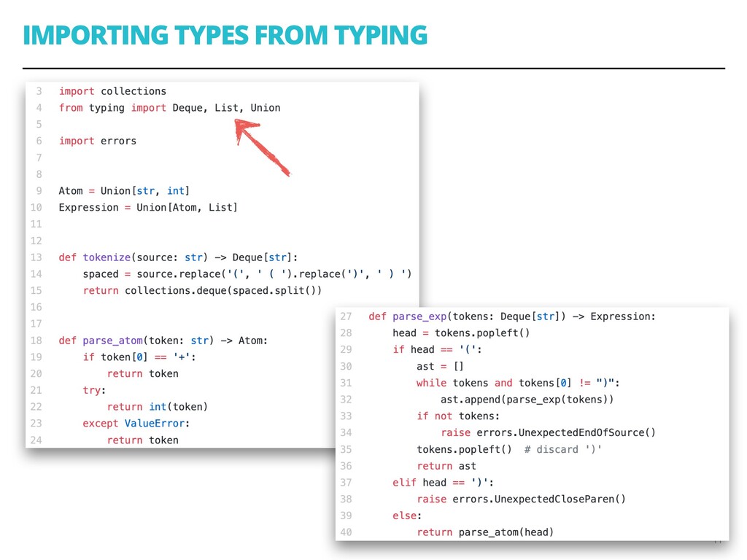Select the red arrow annotation

pos(263,146)
